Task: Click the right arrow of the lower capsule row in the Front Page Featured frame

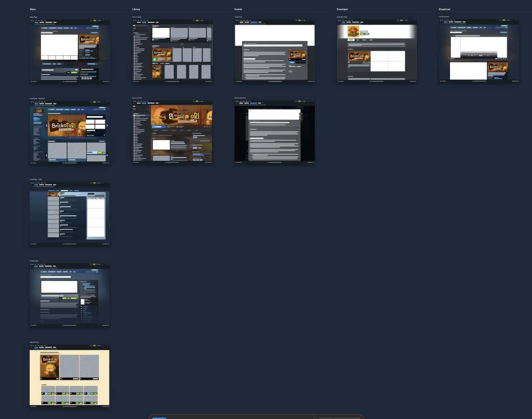Action: click(107, 155)
